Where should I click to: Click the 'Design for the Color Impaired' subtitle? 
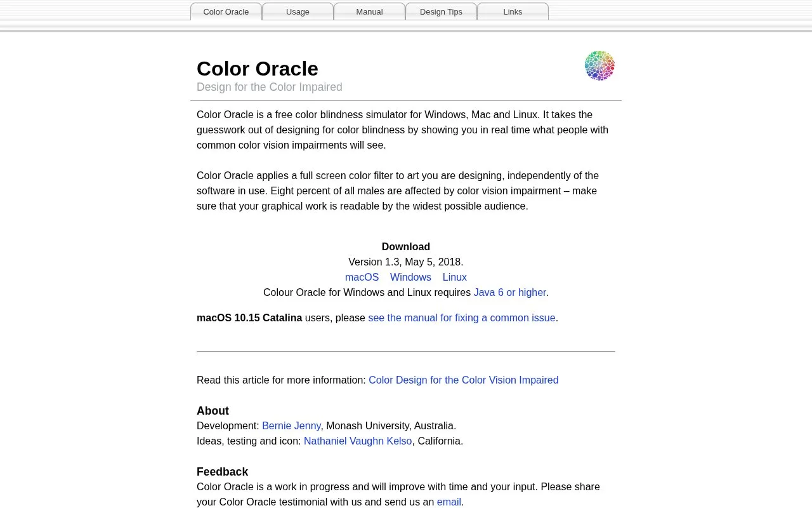tap(270, 87)
